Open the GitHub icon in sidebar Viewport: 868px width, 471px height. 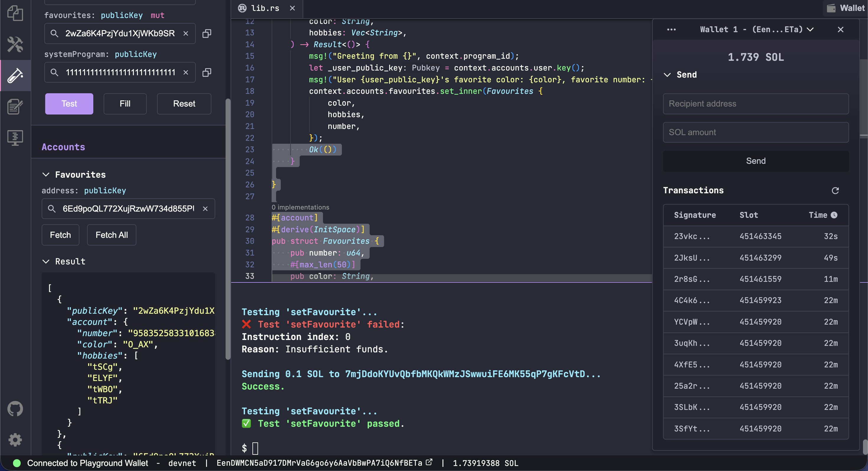(15, 409)
